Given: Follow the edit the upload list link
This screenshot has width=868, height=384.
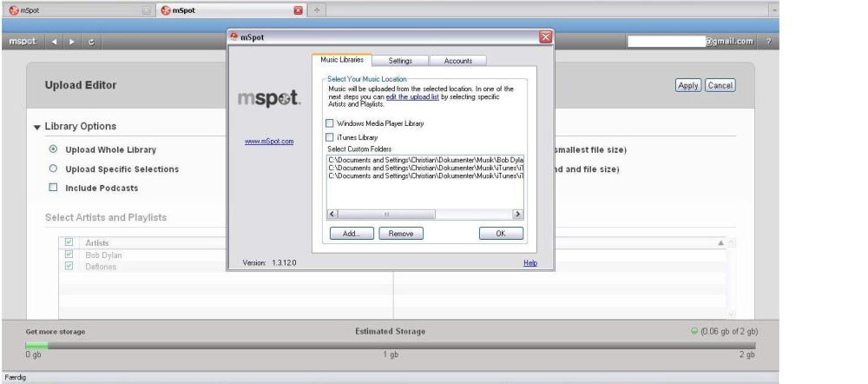Looking at the screenshot, I should 412,96.
